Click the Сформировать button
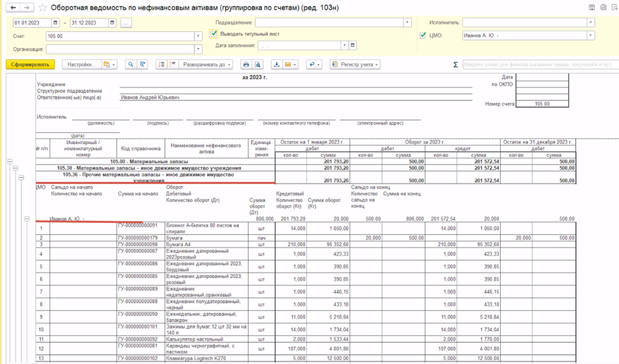The image size is (619, 364). (30, 64)
